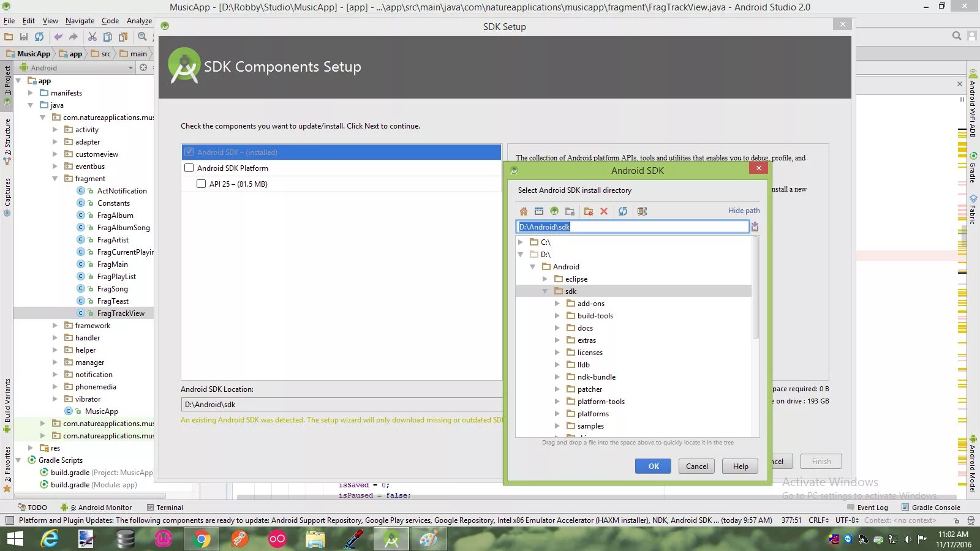Click the Paste icon in toolbar
980x551 pixels.
[123, 37]
